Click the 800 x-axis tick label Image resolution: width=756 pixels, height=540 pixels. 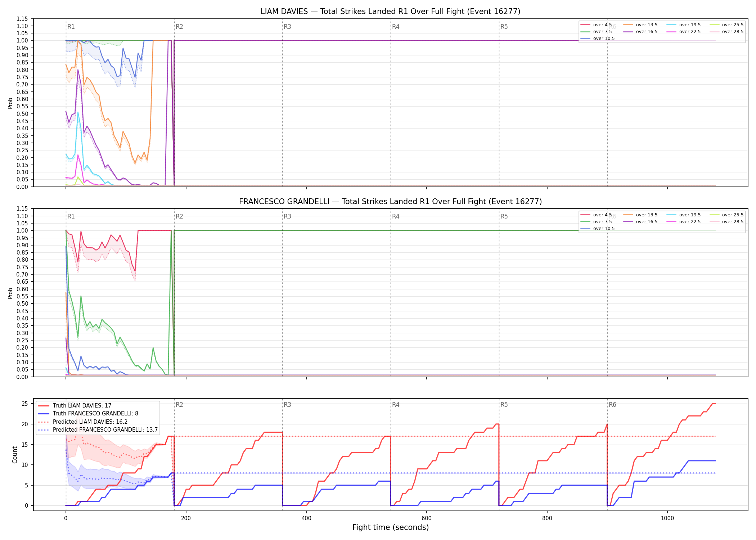tap(547, 518)
